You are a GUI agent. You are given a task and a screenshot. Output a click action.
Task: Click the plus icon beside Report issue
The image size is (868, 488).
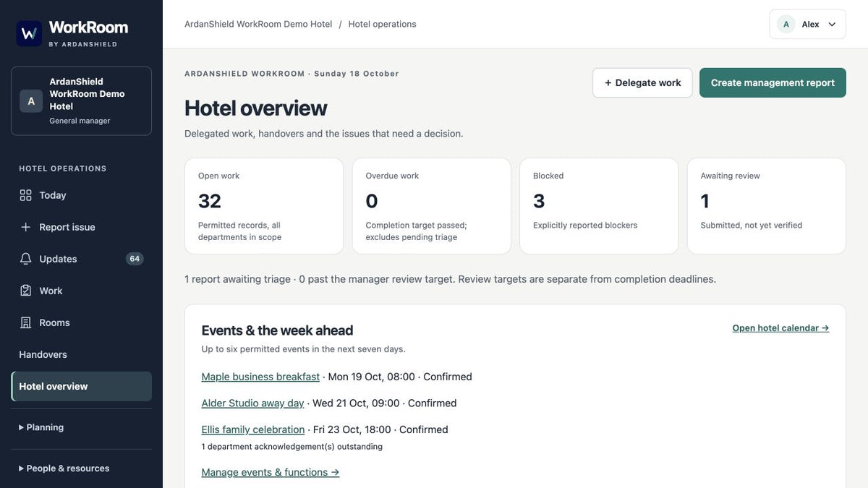pyautogui.click(x=25, y=227)
